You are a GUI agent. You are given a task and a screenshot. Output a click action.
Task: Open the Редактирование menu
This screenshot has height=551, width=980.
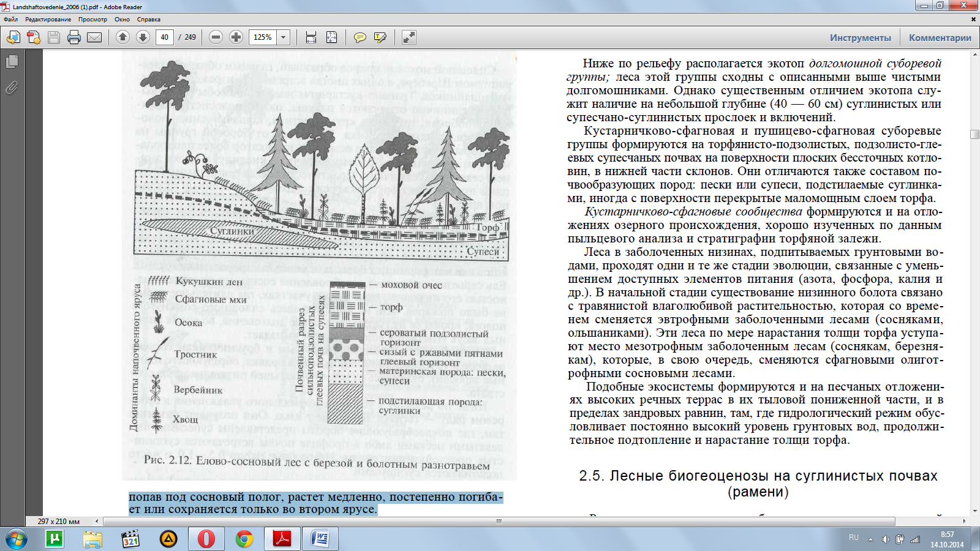[48, 20]
